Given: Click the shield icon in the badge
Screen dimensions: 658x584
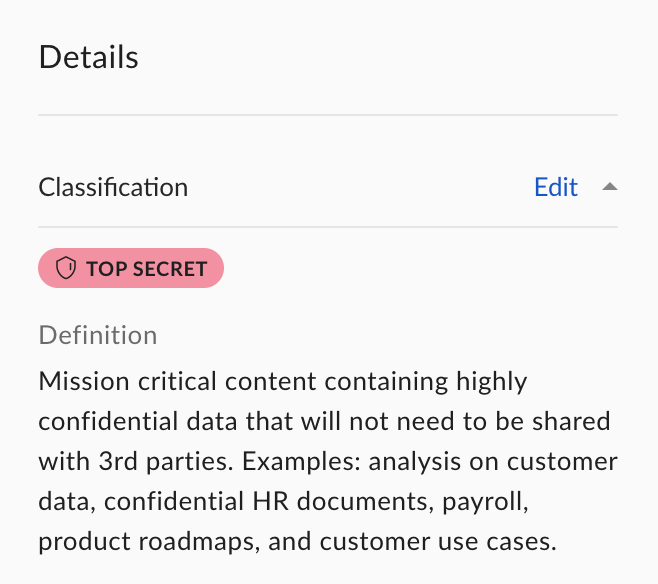Looking at the screenshot, I should 67,269.
